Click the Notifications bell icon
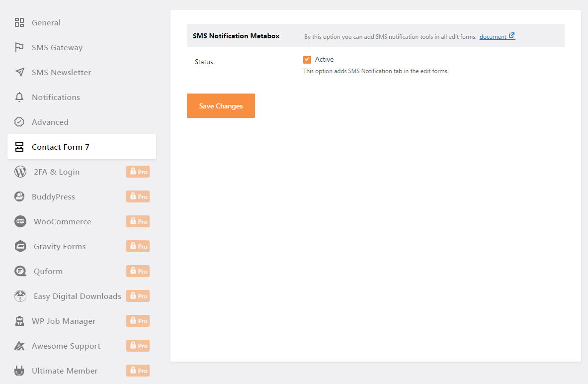 click(x=19, y=97)
